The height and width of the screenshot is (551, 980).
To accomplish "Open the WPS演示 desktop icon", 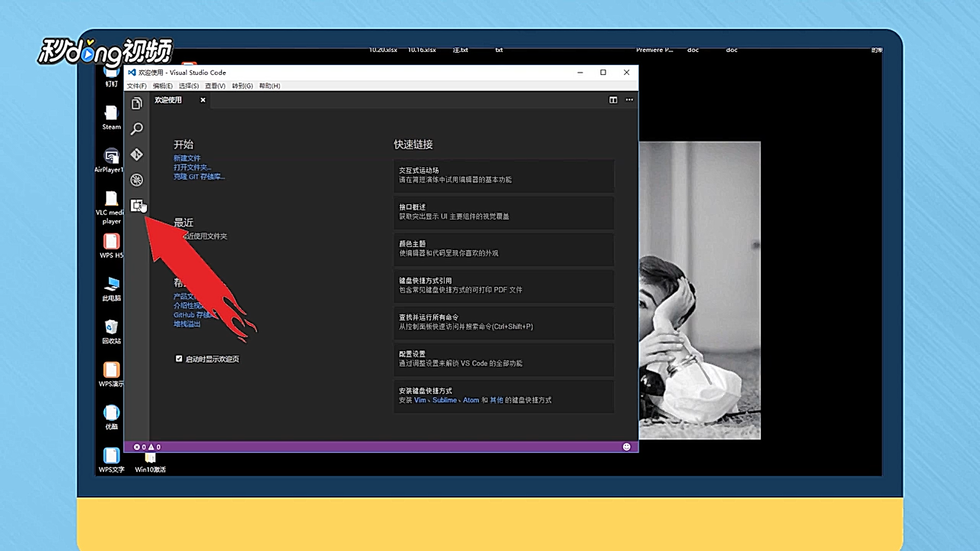I will (x=111, y=374).
